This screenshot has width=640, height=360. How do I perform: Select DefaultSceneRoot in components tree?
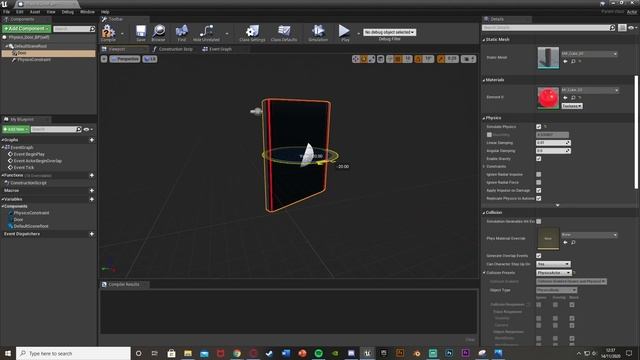click(x=30, y=46)
